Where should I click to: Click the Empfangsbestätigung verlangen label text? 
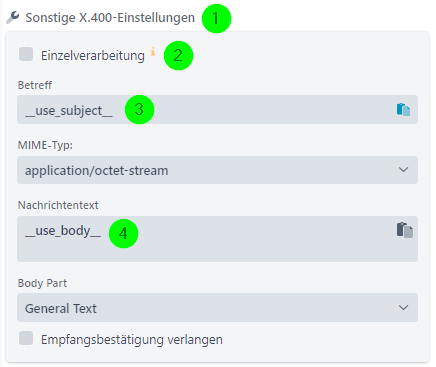pos(132,340)
